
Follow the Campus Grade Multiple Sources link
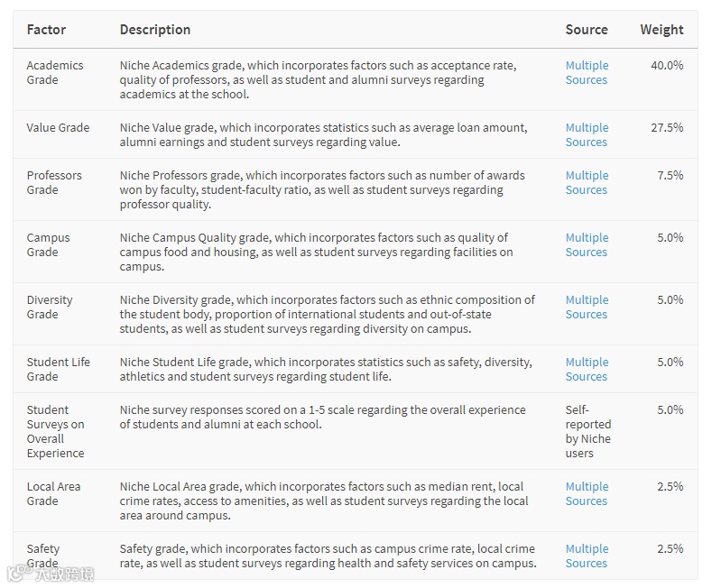tap(587, 244)
